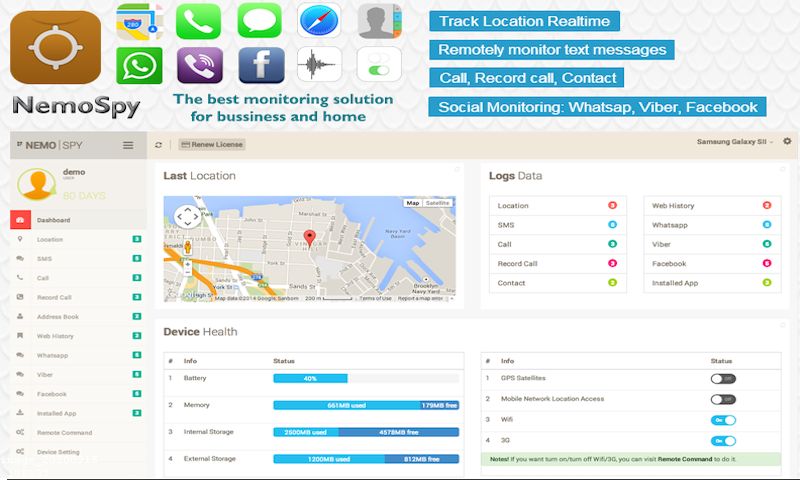
Task: Click the hamburger menu icon beside NEMO SPY
Action: click(127, 145)
